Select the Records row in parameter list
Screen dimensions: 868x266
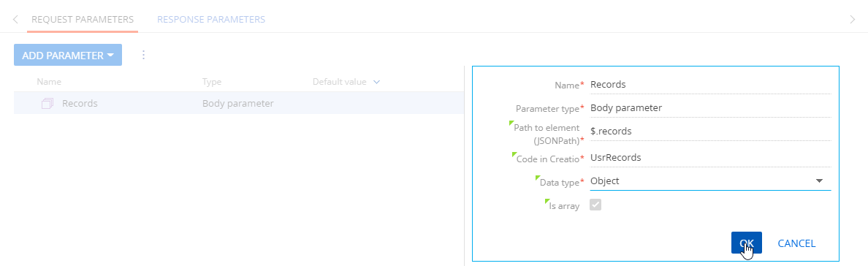[x=239, y=104]
